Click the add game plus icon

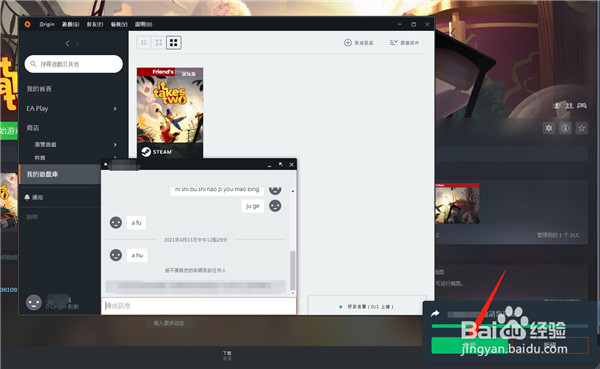(x=347, y=42)
